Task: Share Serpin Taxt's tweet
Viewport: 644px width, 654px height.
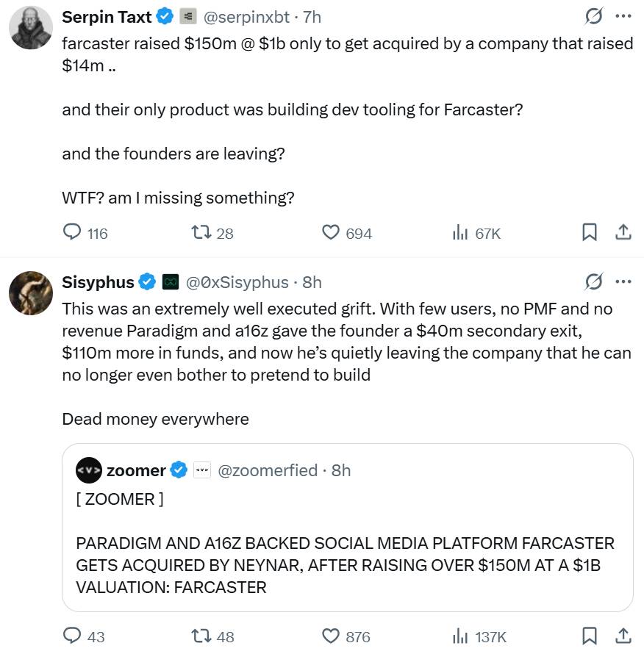Action: (623, 233)
